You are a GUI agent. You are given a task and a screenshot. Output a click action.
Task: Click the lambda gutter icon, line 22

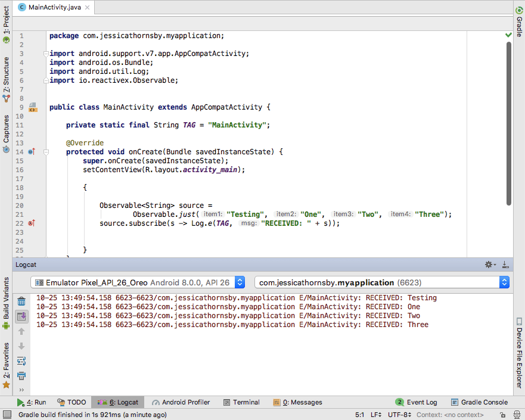tap(32, 223)
